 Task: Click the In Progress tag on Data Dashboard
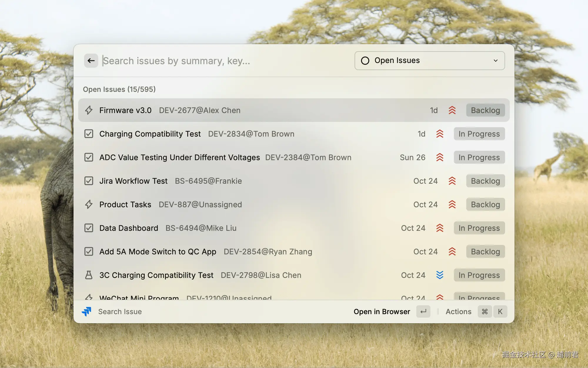click(479, 228)
